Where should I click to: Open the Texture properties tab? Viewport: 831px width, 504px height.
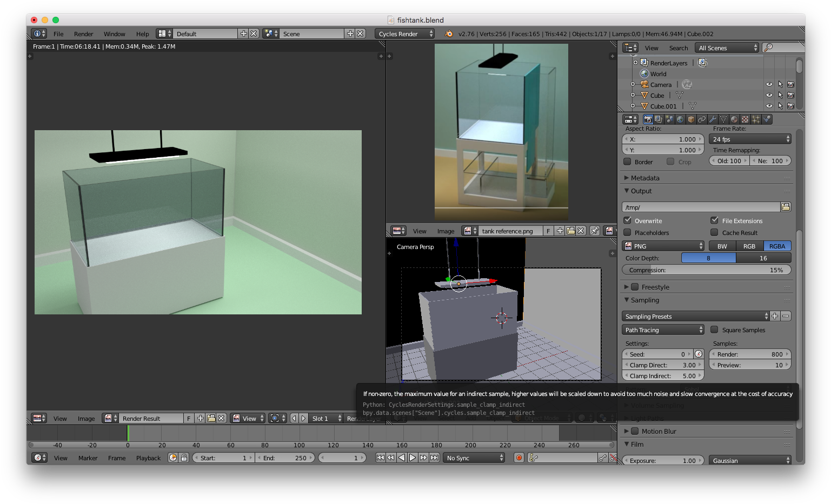click(745, 119)
